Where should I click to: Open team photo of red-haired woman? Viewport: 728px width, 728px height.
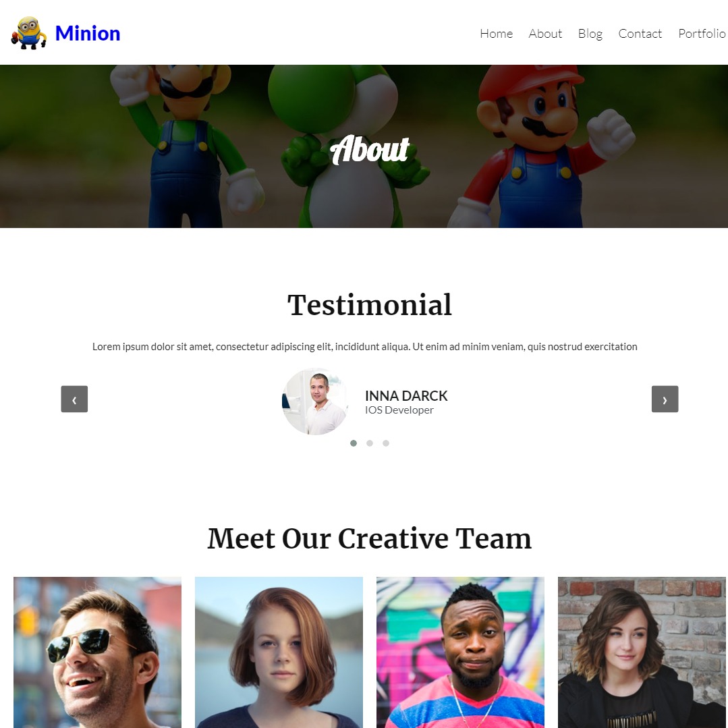(279, 652)
